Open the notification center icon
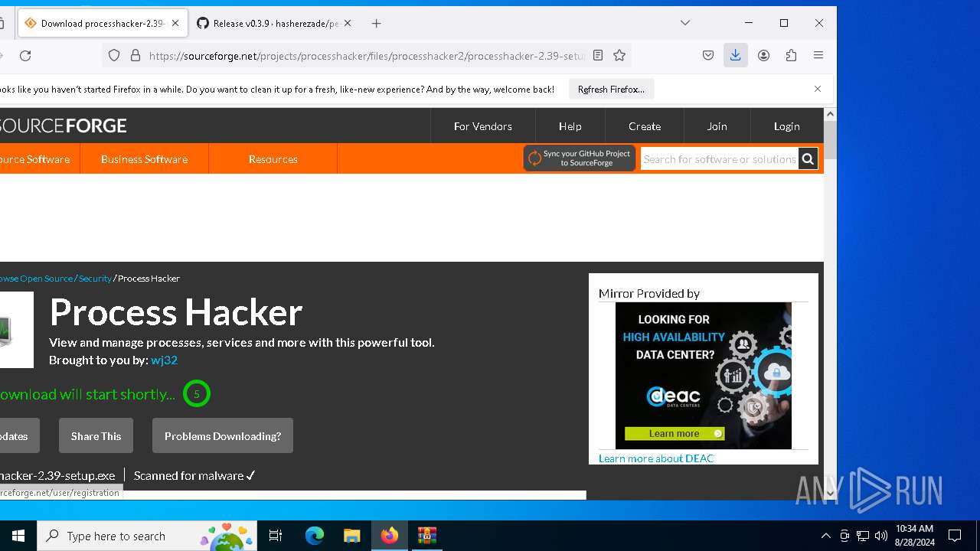The height and width of the screenshot is (551, 980). 955,536
